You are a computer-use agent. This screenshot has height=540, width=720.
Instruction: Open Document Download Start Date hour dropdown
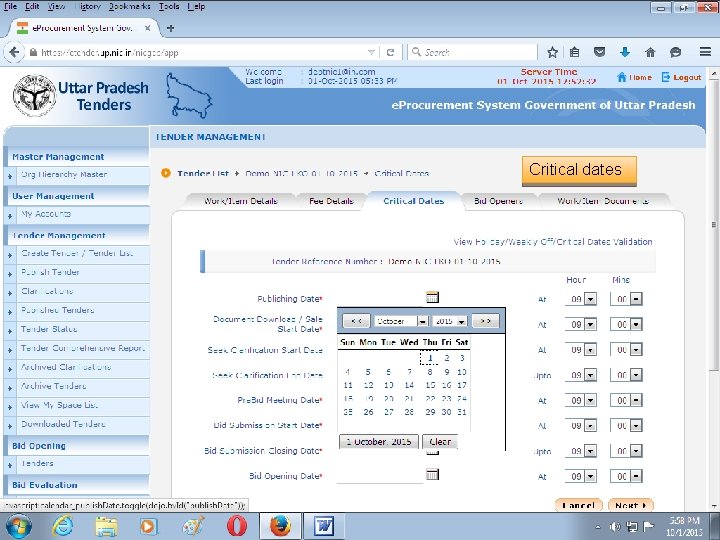coord(581,325)
